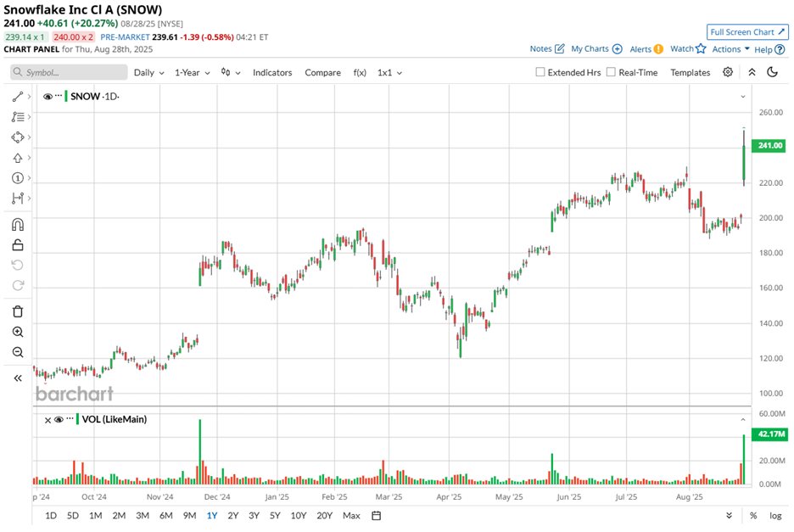Viewport: 794px width, 532px height.
Task: Open the SNOW series color swatch
Action: click(66, 96)
